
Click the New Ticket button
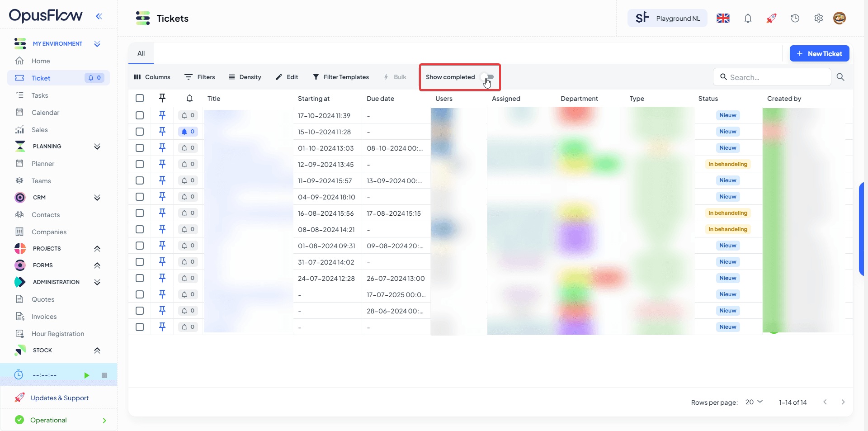pyautogui.click(x=819, y=53)
